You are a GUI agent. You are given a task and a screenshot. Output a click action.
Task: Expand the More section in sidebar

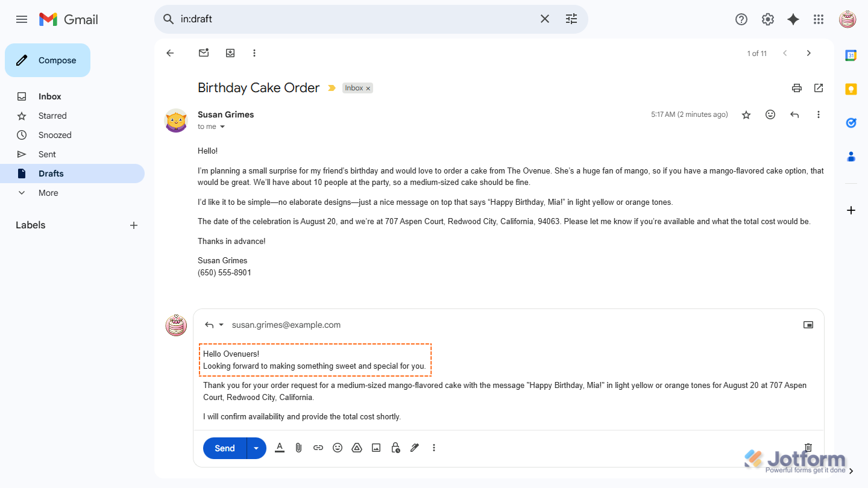(48, 193)
